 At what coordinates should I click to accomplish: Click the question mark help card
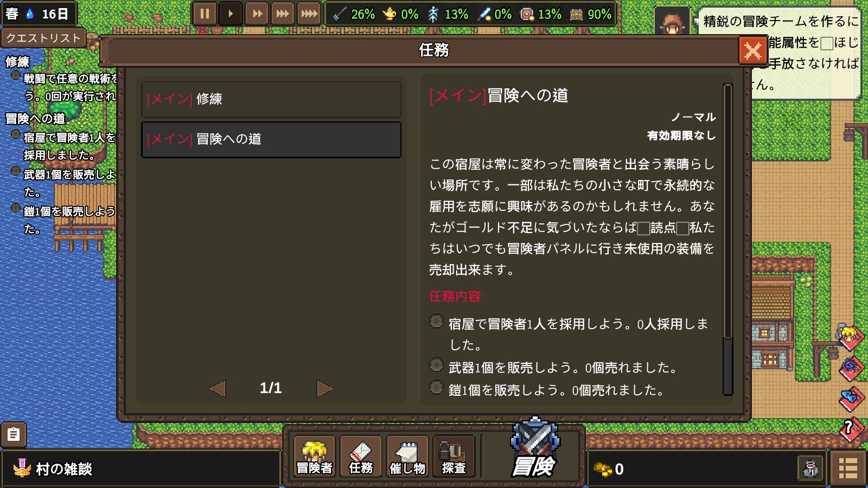[x=851, y=429]
